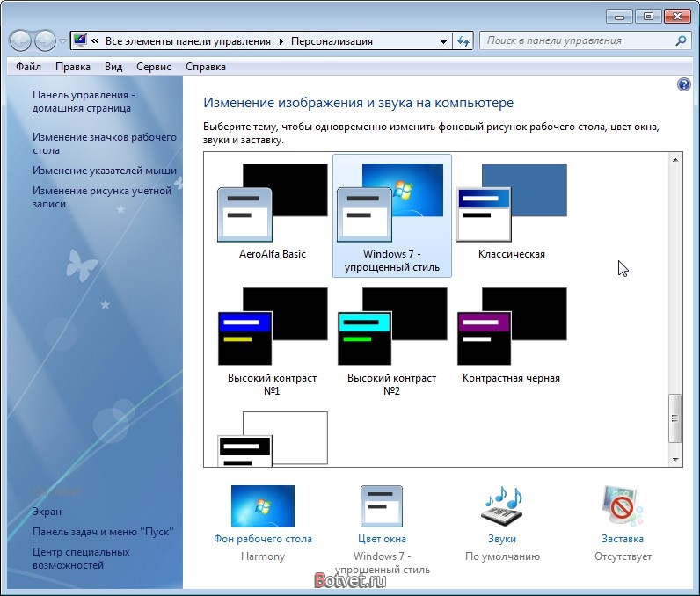Click the Цвет окна link text
The image size is (700, 596).
click(x=382, y=539)
